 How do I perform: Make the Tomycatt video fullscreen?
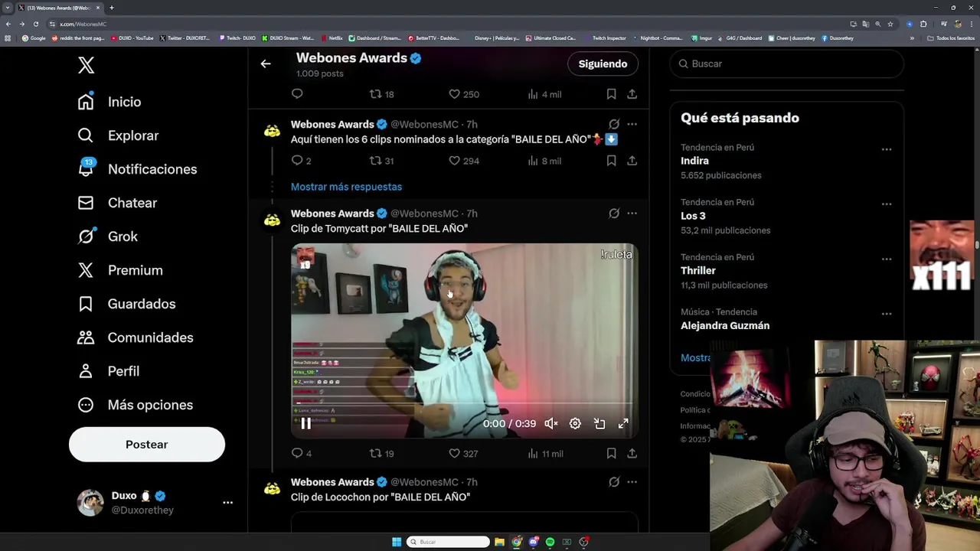click(x=623, y=423)
